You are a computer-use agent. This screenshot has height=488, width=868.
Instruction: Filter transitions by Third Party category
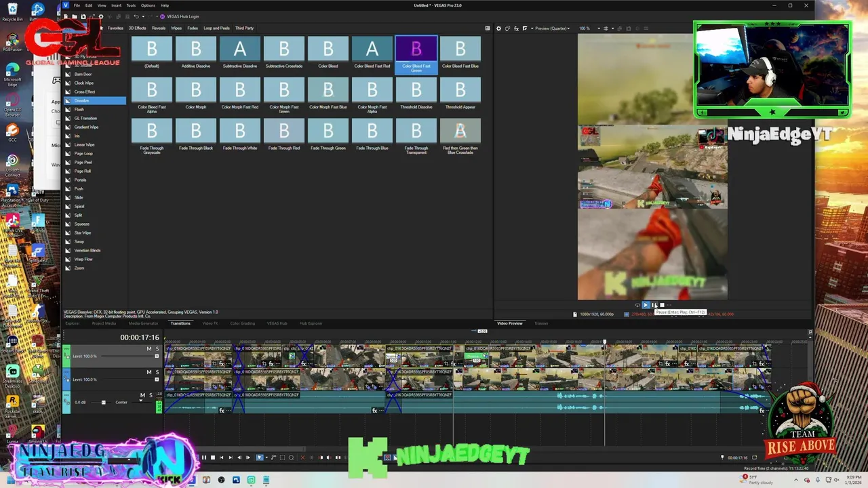click(244, 28)
